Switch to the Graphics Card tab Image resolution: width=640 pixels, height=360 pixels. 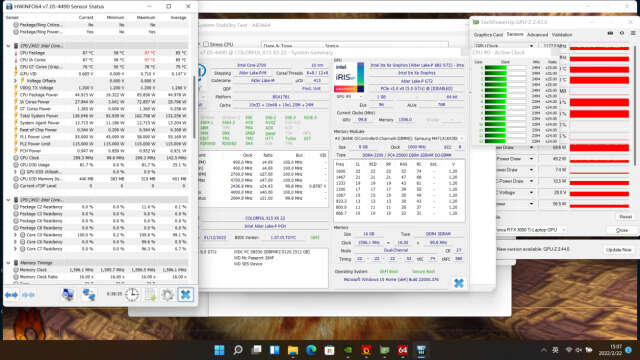click(x=488, y=35)
